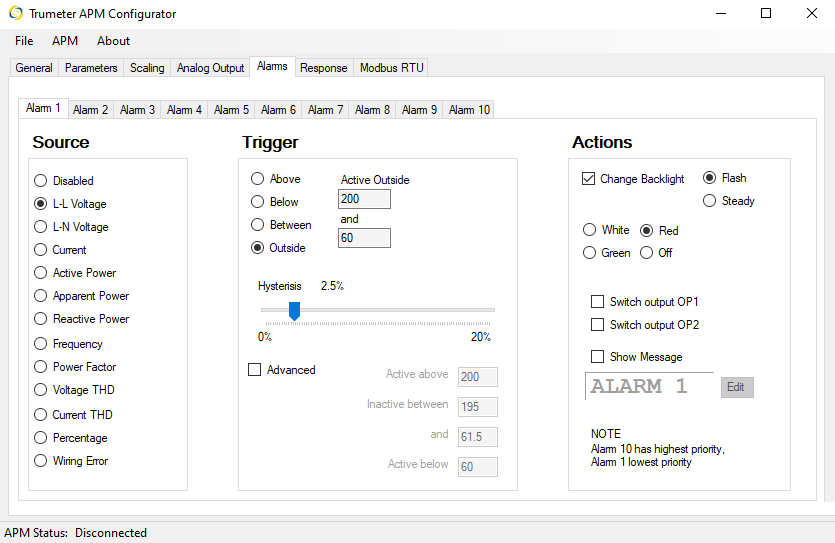Select the Alarm 6 sub-tab

278,110
